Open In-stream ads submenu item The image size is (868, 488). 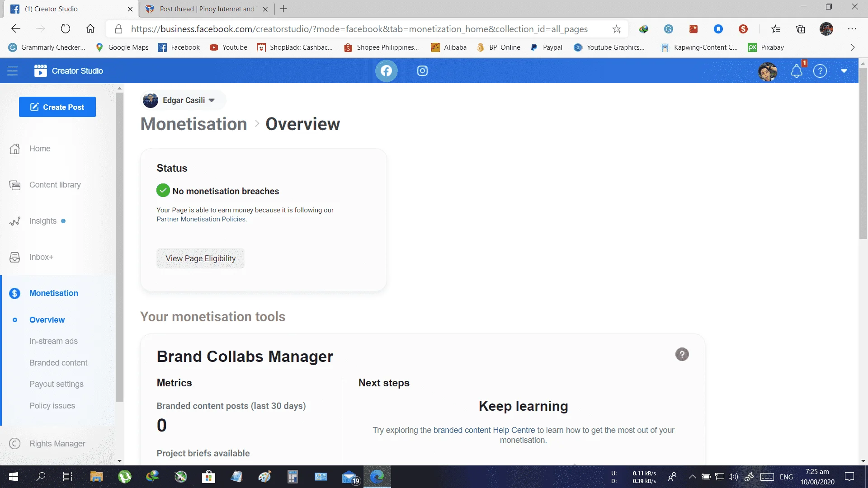tap(53, 341)
